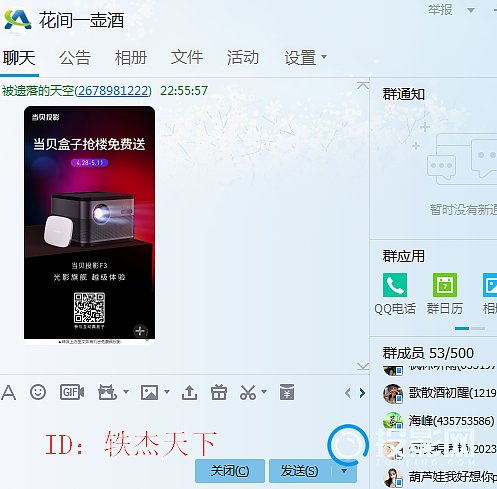The width and height of the screenshot is (497, 489).
Task: Open the screenshot tool dropdown arrow
Action: point(264,392)
